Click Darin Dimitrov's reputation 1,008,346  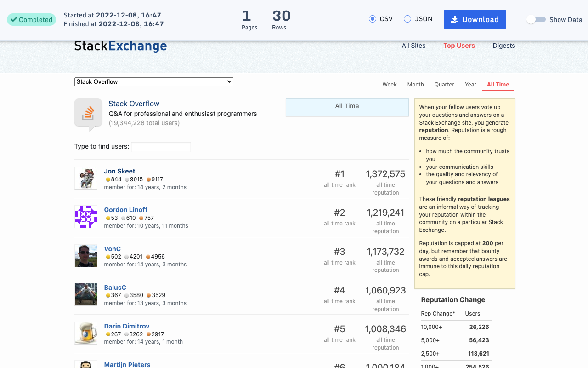(385, 329)
